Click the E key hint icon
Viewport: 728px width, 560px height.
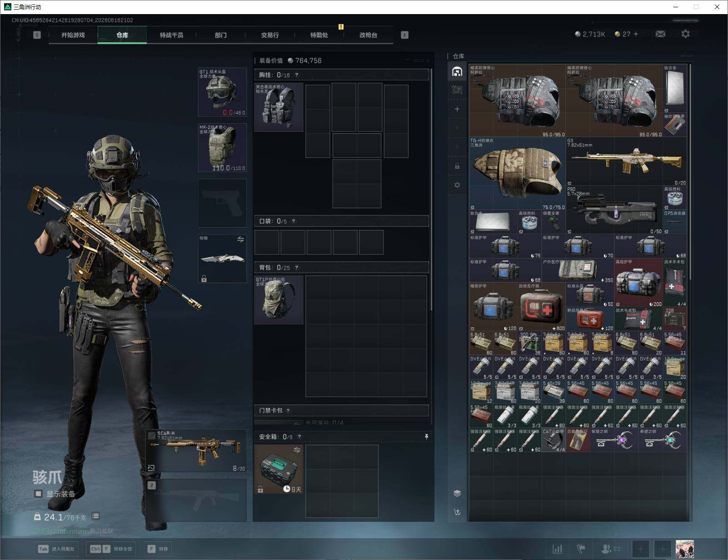click(x=404, y=35)
